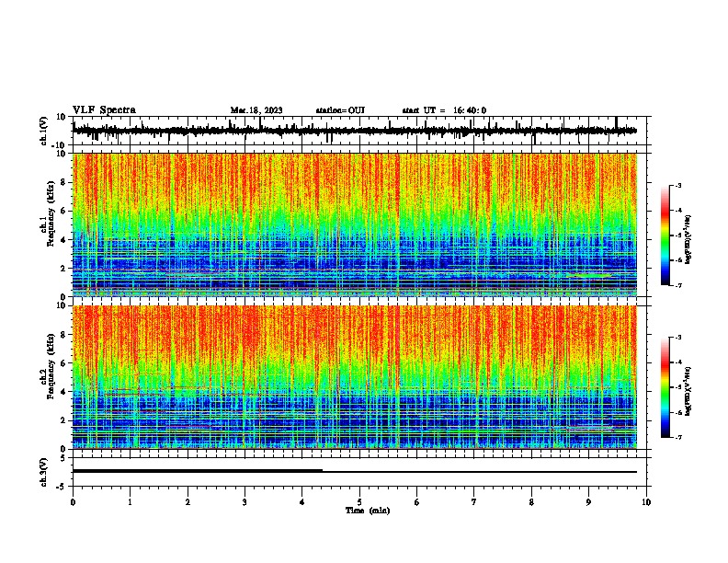728x563 pixels.
Task: Click inside the ch.1 spectrogram panel
Action: 355,224
